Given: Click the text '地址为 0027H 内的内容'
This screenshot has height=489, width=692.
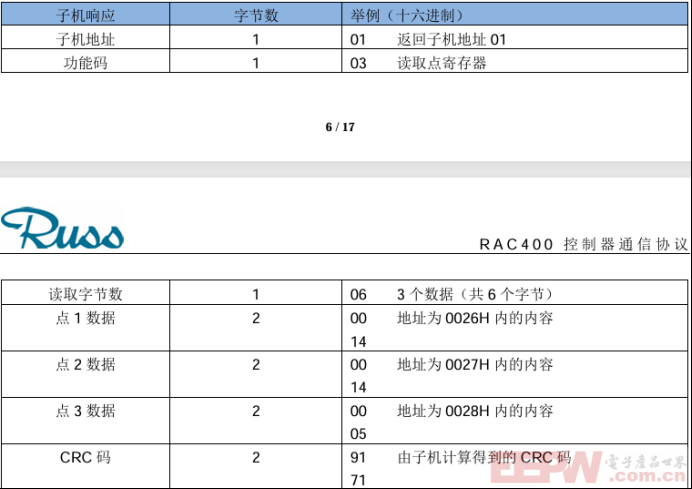Looking at the screenshot, I should 475,364.
